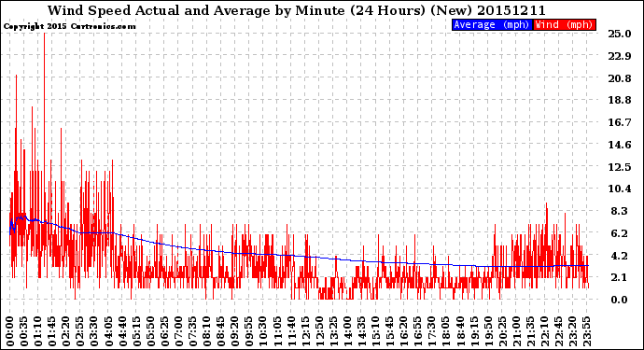Click the 16.7 y-axis label

pyautogui.click(x=620, y=122)
